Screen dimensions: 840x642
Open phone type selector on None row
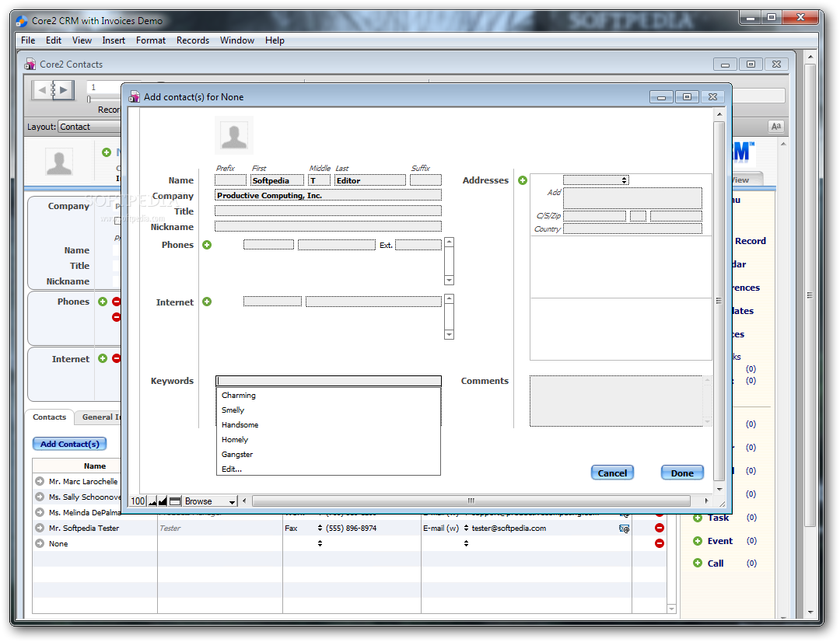(320, 543)
